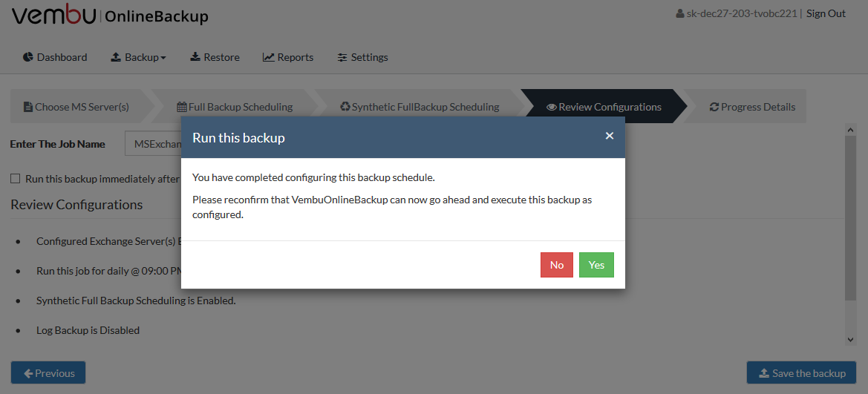868x394 pixels.
Task: Click the refresh icon on Progress Details
Action: click(x=714, y=107)
